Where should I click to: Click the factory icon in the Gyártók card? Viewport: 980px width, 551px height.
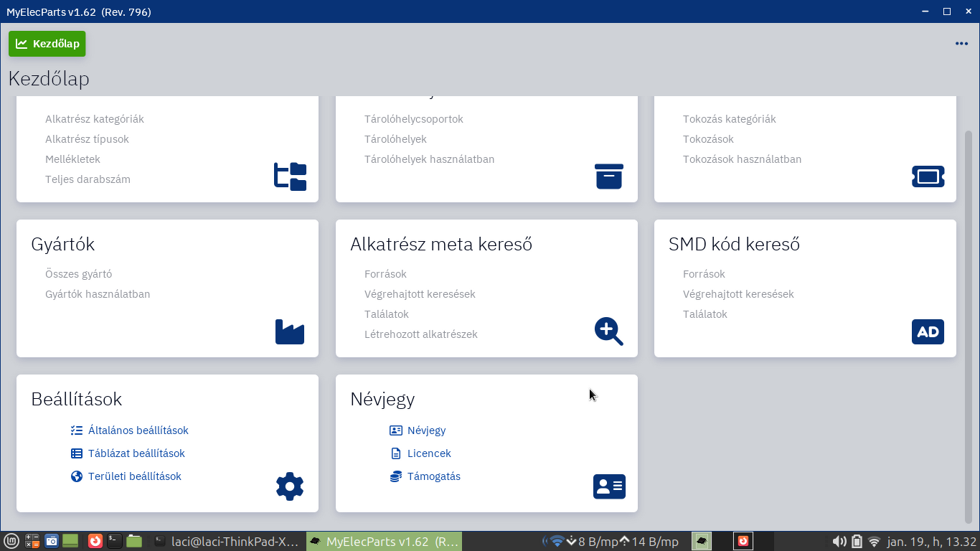click(x=290, y=331)
